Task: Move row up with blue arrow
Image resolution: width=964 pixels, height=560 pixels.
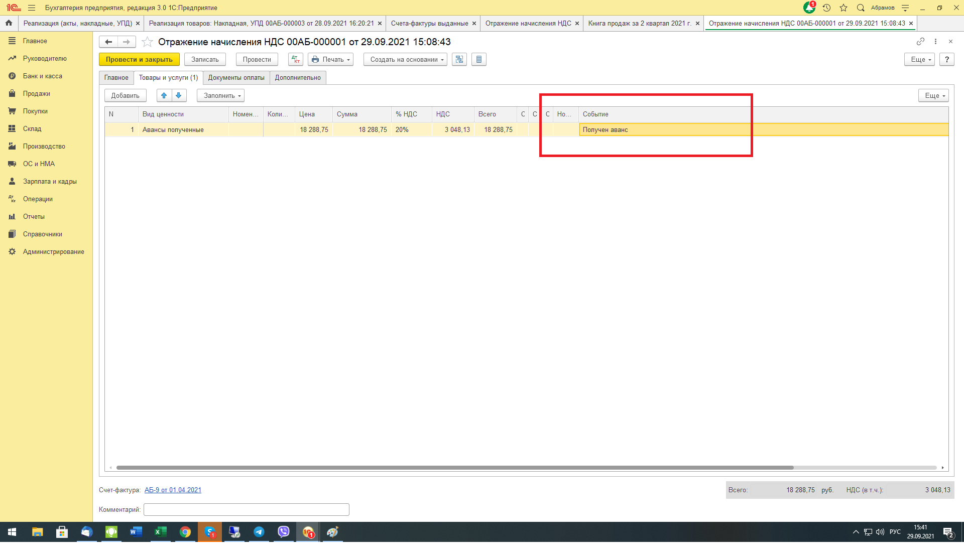Action: coord(164,95)
